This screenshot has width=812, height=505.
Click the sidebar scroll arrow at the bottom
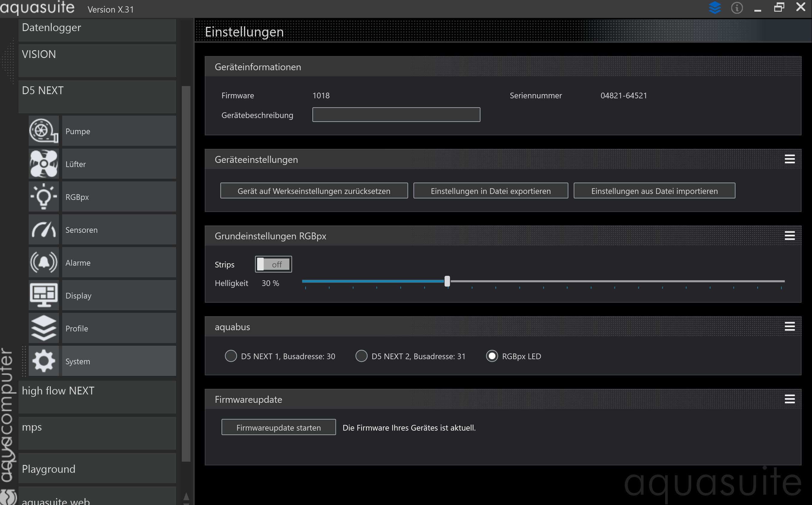(186, 497)
